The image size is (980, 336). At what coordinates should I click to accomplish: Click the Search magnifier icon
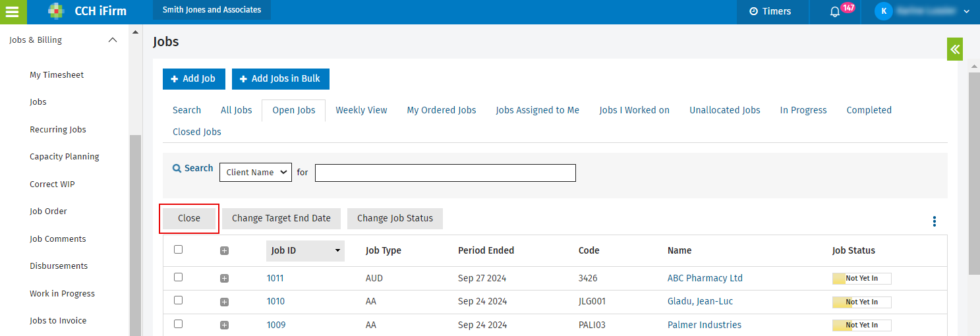pos(177,169)
